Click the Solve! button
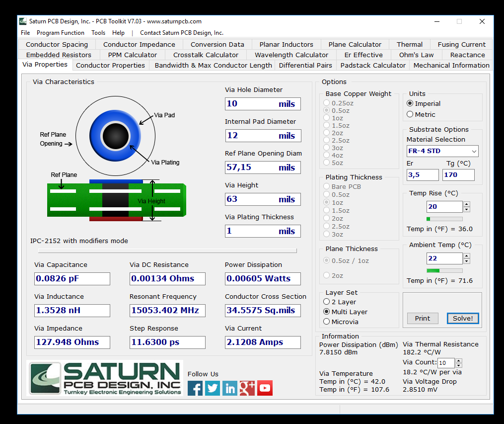The width and height of the screenshot is (504, 424). (463, 318)
